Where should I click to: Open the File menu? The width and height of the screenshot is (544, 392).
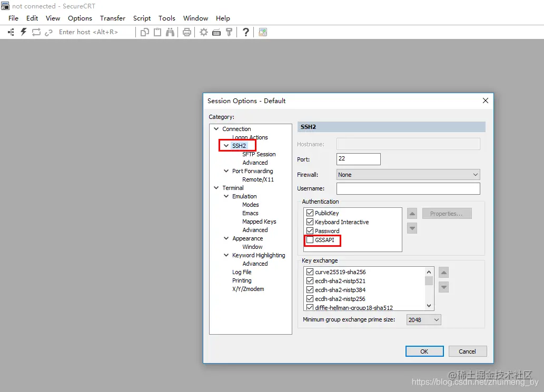click(x=13, y=18)
